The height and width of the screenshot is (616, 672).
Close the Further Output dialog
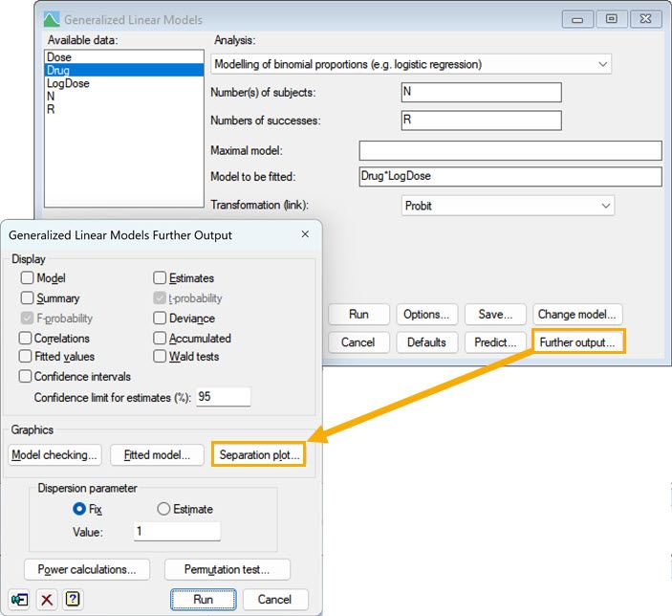coord(305,234)
